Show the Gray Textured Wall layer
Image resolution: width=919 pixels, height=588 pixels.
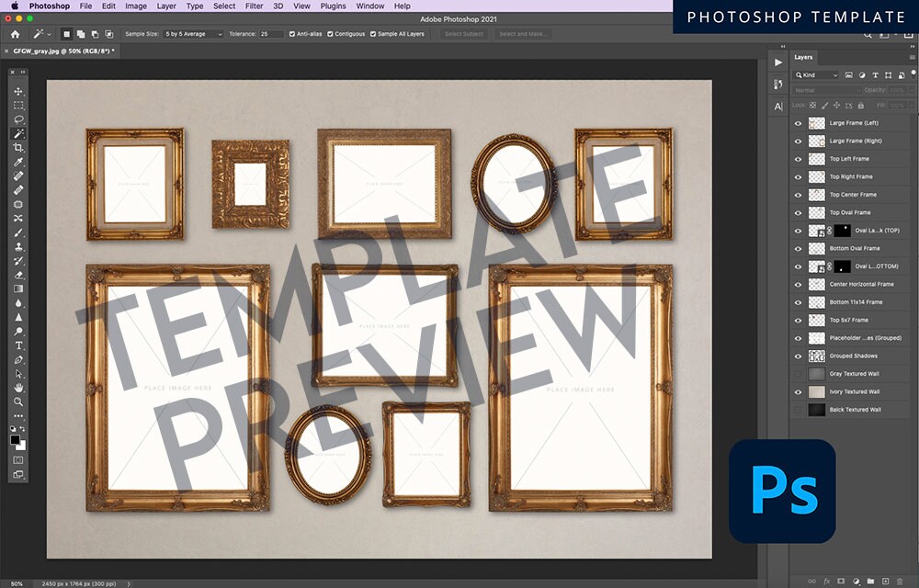click(797, 373)
